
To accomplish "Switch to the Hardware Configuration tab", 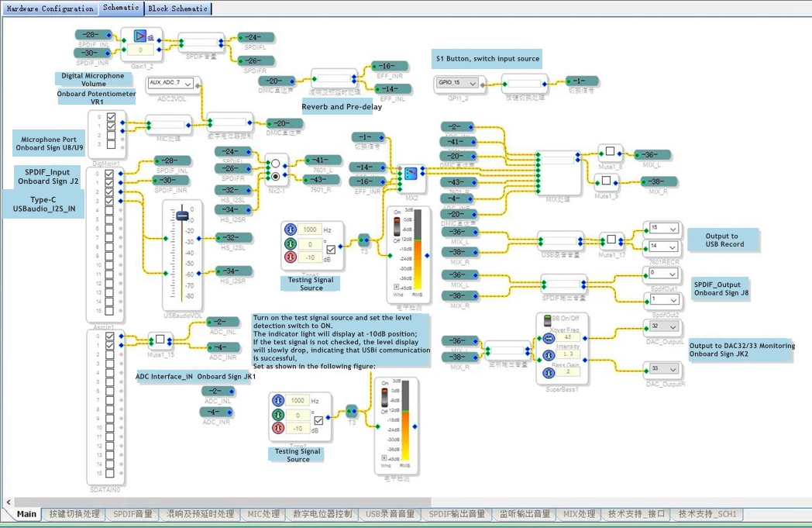I will click(50, 9).
